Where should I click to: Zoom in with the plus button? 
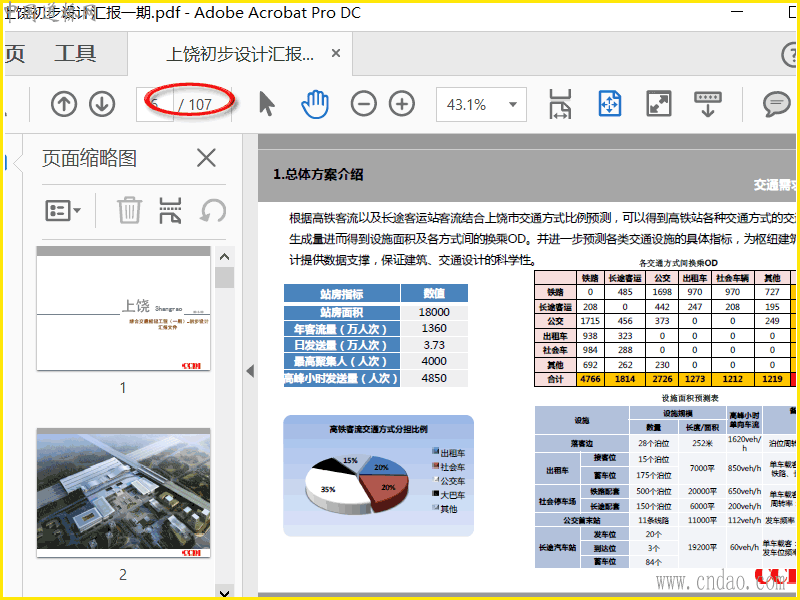click(x=402, y=105)
